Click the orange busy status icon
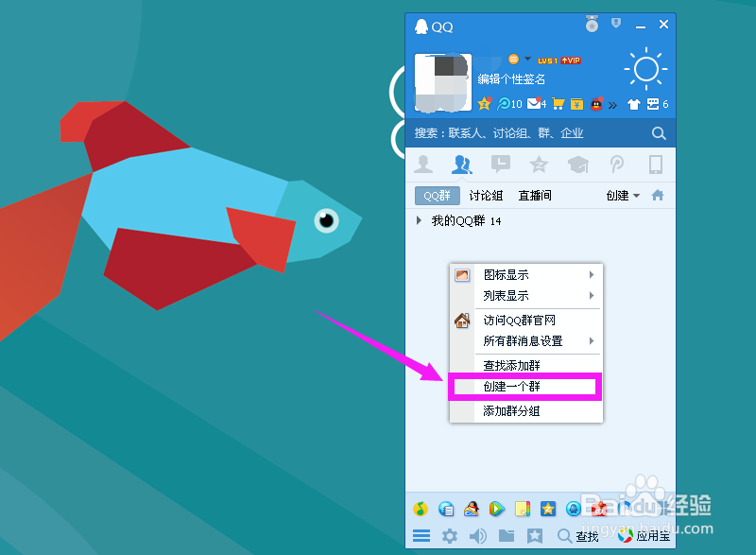Viewport: 756px width, 555px height. click(513, 59)
